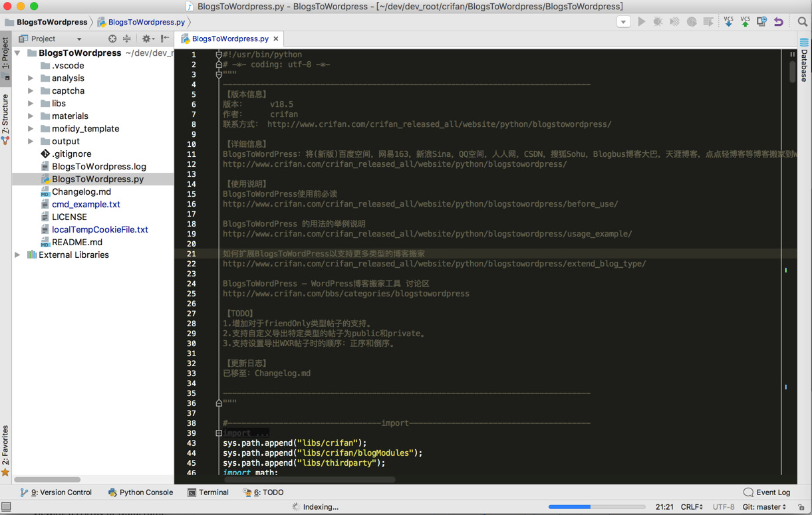Open Search Everywhere magnifier icon
The image size is (812, 515).
pos(802,22)
